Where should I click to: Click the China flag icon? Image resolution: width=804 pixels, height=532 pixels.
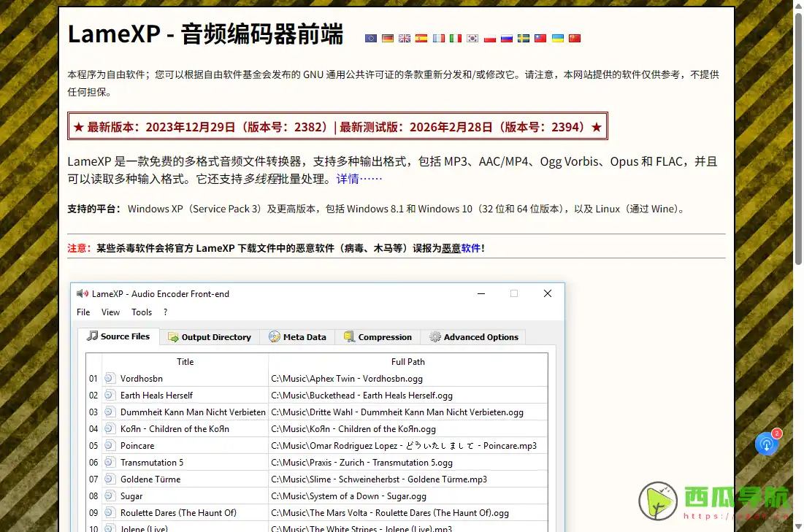(575, 39)
